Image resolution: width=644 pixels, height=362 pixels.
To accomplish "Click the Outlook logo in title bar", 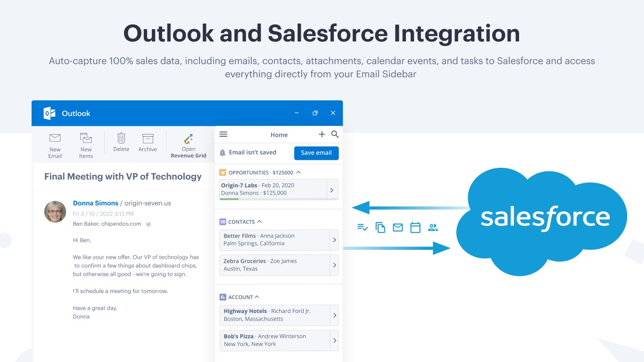I will 50,113.
